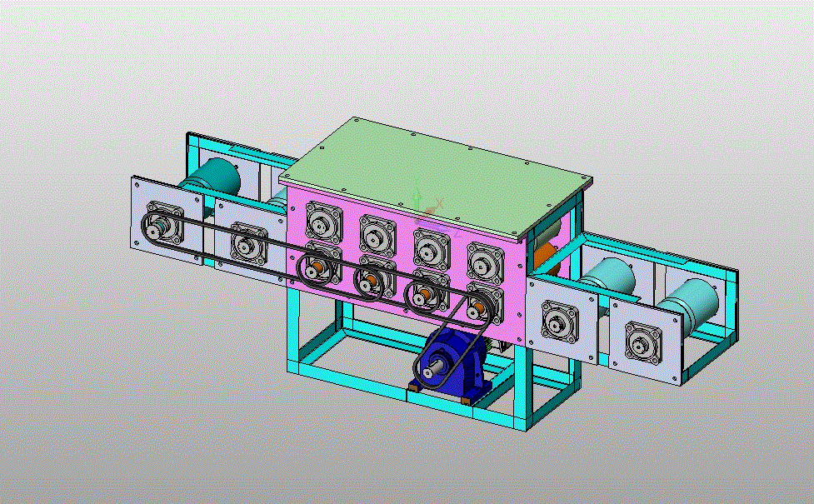Select the bearing on the grey plate adjoining the pink panel's right edge

[560, 322]
